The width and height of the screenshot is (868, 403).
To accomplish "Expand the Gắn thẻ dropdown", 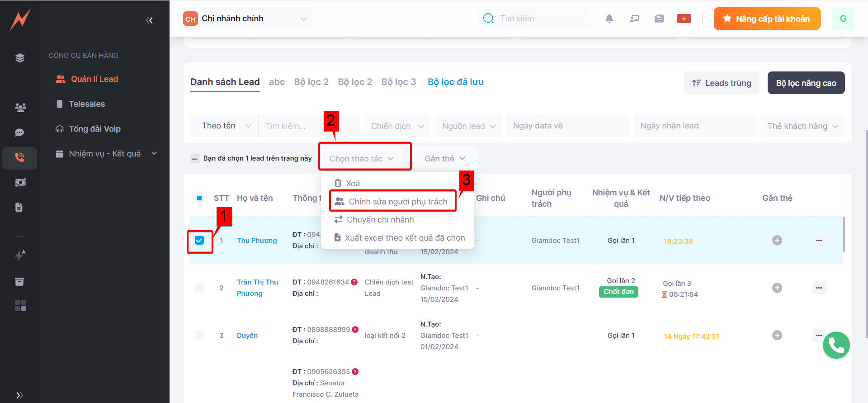I will 445,159.
